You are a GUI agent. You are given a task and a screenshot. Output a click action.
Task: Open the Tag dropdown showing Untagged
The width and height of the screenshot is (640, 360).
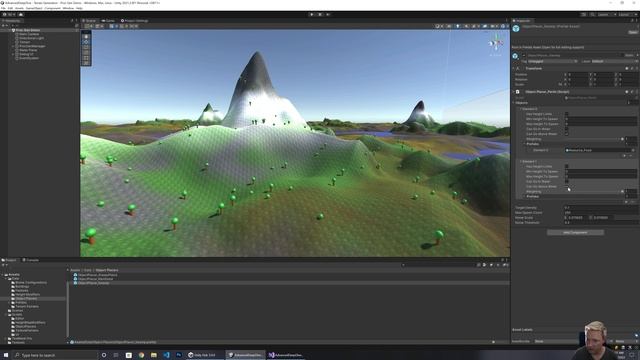[x=553, y=61]
